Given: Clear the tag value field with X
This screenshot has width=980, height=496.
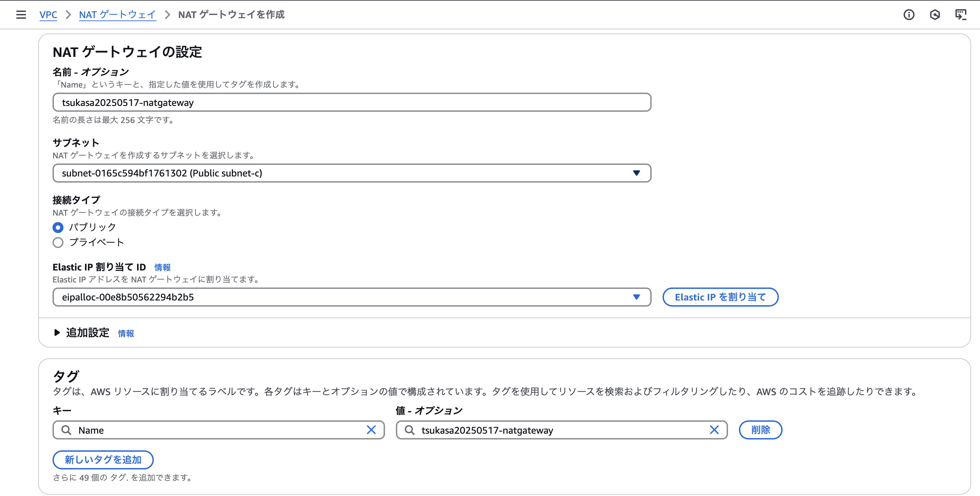Looking at the screenshot, I should coord(714,430).
